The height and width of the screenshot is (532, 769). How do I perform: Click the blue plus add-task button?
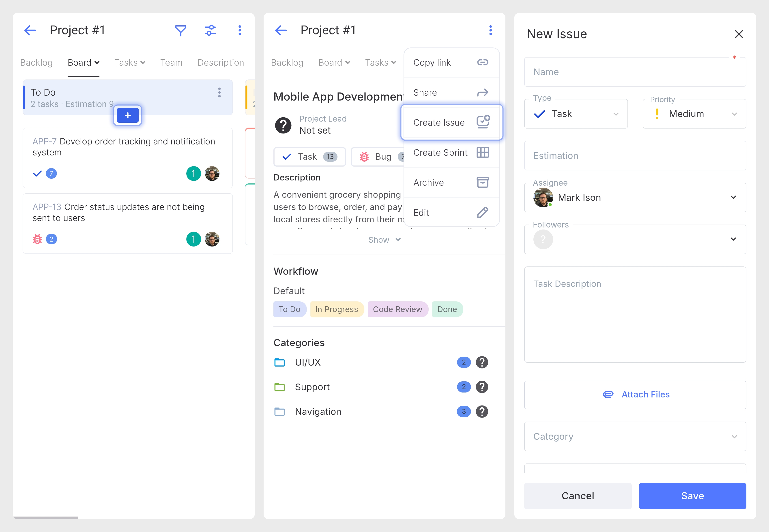[x=128, y=115]
